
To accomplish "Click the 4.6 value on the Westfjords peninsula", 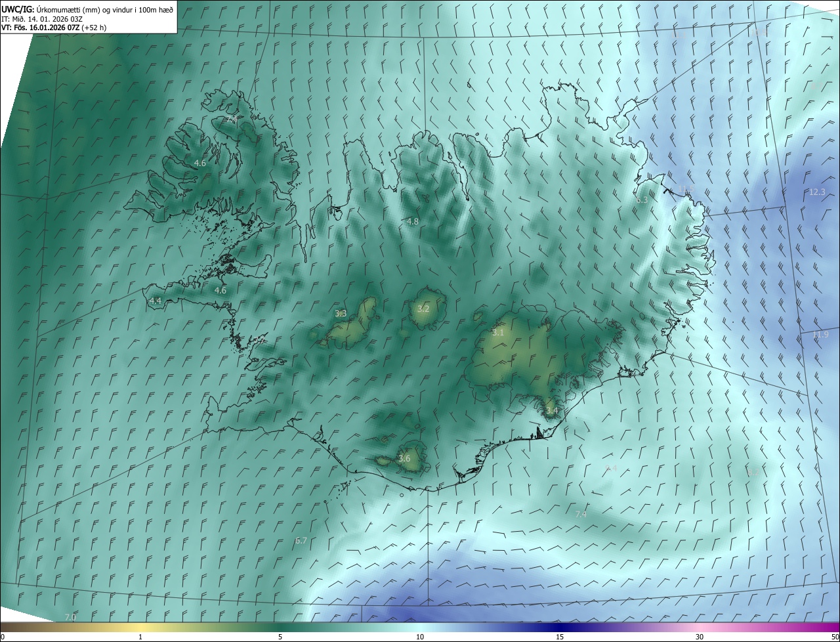I will (x=199, y=163).
